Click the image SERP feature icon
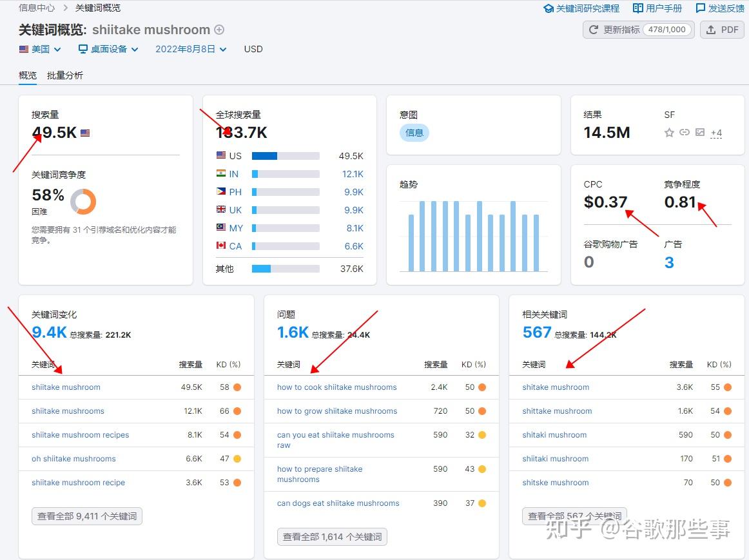 click(700, 132)
